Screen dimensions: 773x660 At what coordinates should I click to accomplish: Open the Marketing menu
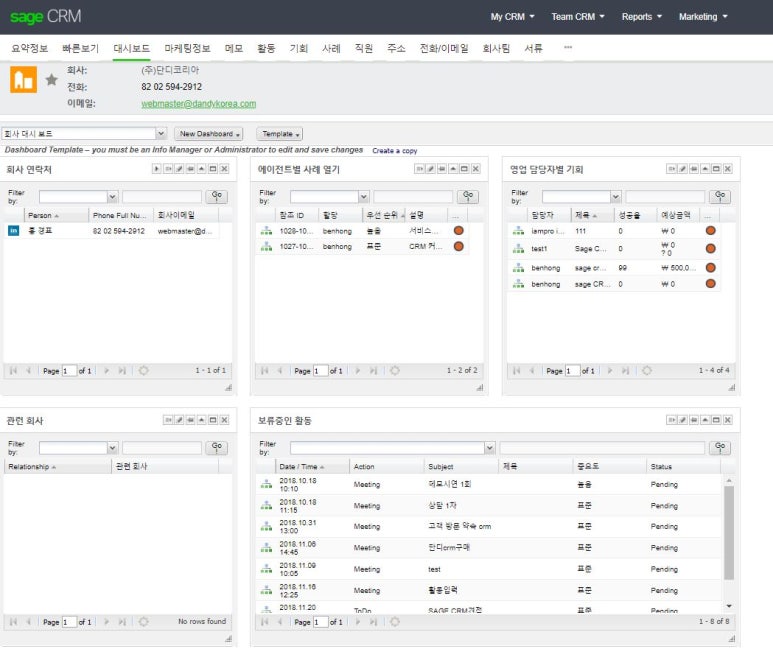pos(703,17)
